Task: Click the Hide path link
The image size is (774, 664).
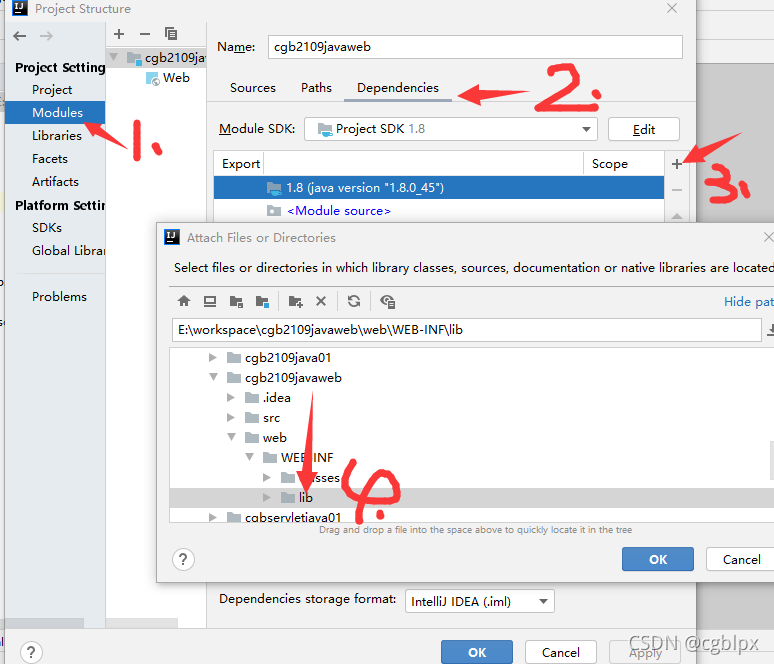Action: pos(748,301)
